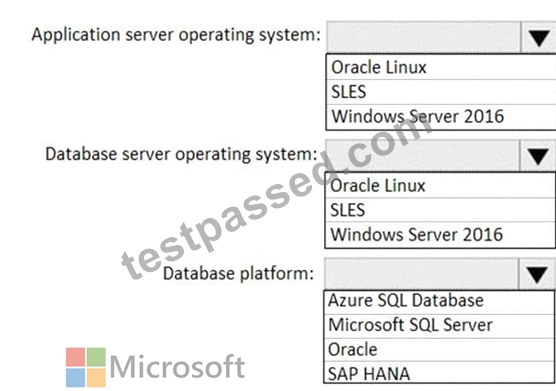Image resolution: width=556 pixels, height=391 pixels.
Task: Select Oracle as the database platform
Action: pyautogui.click(x=439, y=350)
